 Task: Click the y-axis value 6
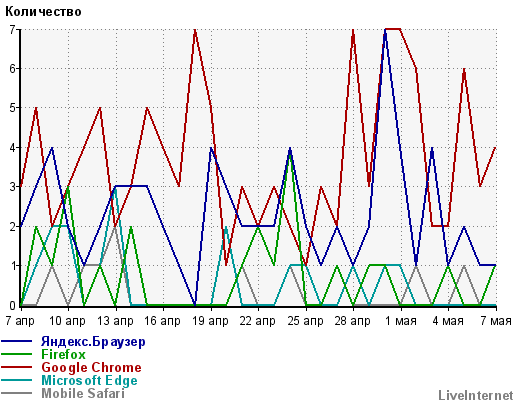(x=13, y=69)
